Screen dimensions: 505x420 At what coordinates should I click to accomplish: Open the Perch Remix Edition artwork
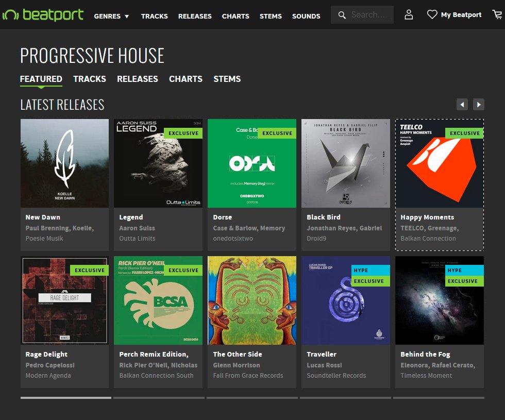pyautogui.click(x=158, y=300)
